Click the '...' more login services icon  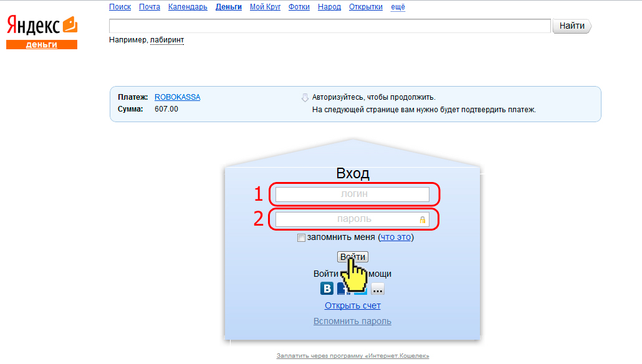pyautogui.click(x=378, y=289)
